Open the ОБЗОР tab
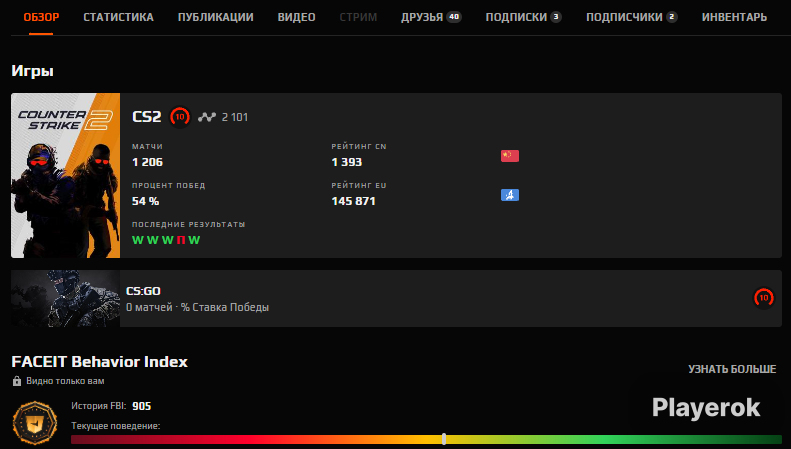 (x=41, y=17)
